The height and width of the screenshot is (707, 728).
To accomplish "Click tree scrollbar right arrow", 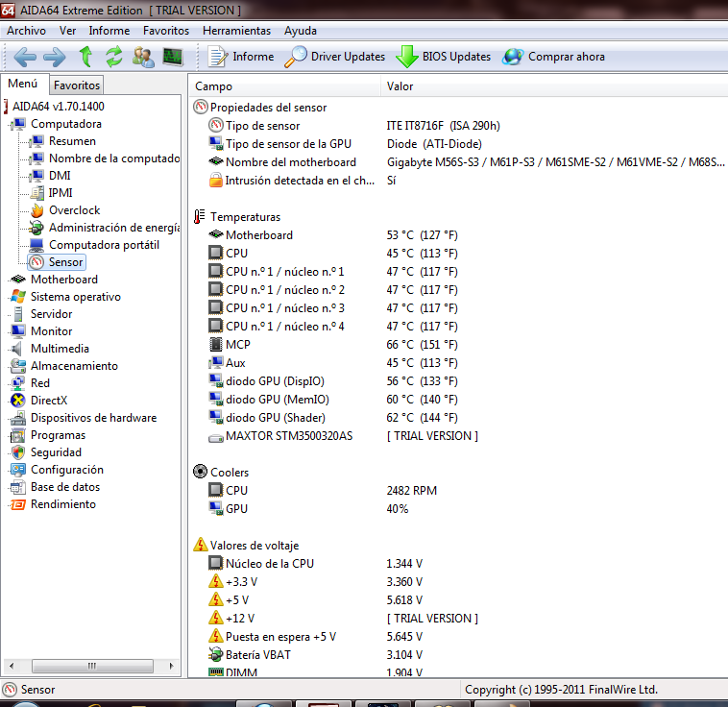I will pos(171,666).
